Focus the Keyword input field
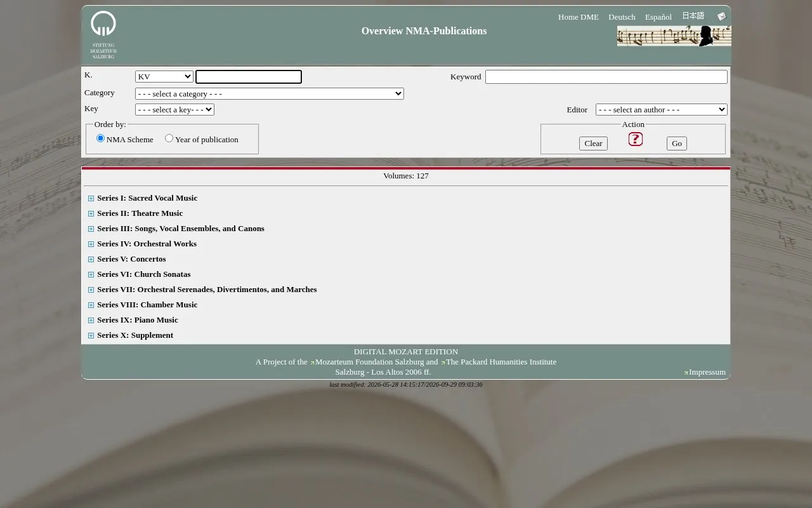This screenshot has width=812, height=508. click(x=606, y=77)
